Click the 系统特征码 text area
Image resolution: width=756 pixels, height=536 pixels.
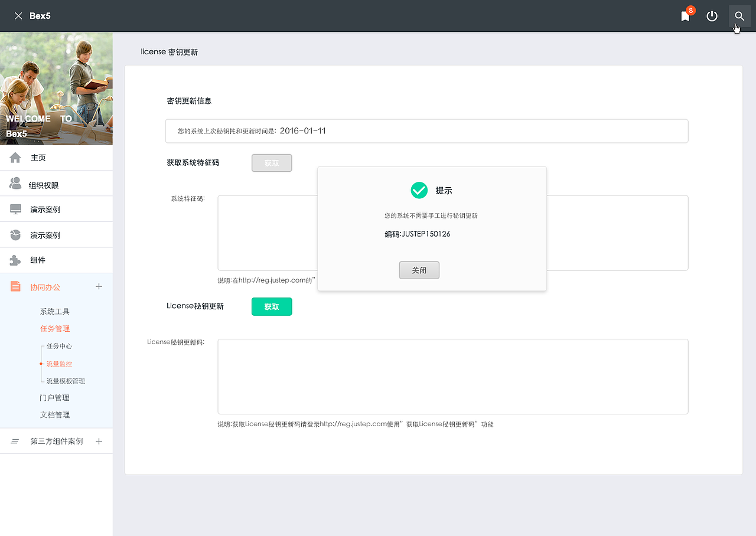click(453, 233)
